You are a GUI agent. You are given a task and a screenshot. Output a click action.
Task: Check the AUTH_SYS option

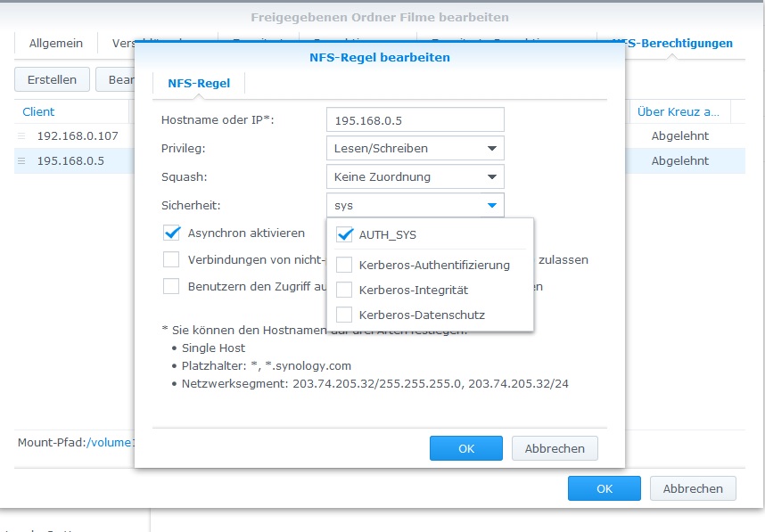(344, 235)
